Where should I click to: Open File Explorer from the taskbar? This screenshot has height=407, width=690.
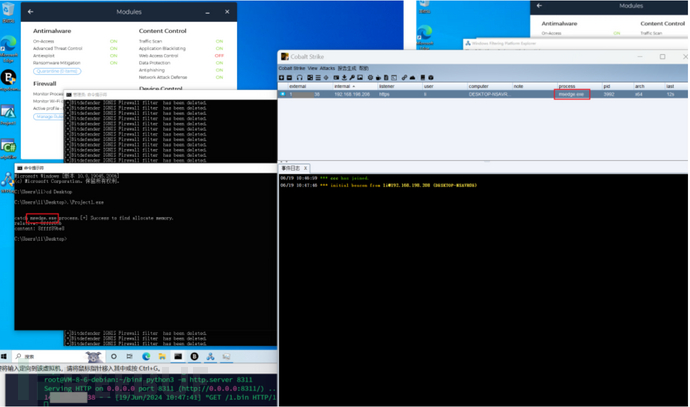click(x=162, y=356)
